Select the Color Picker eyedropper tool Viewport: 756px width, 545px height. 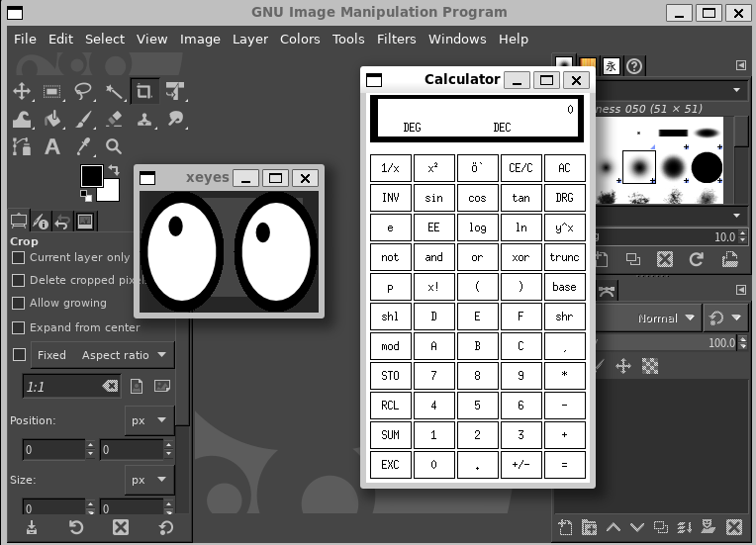83,146
